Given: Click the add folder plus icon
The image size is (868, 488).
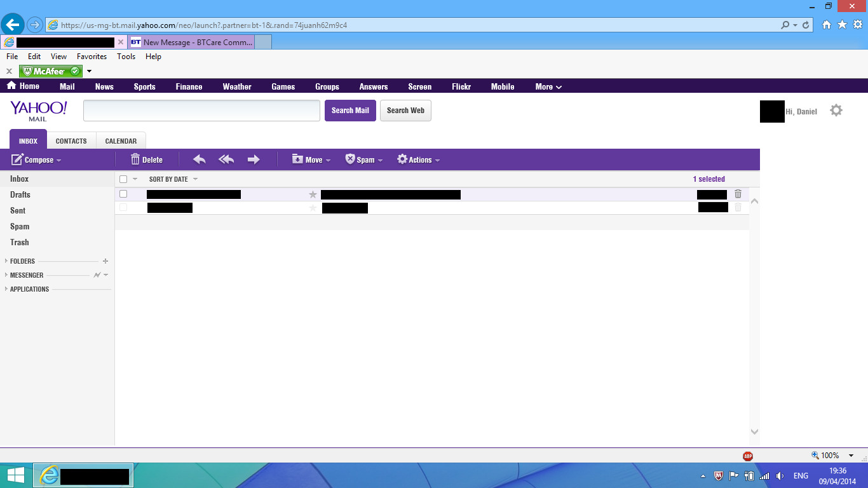Looking at the screenshot, I should (105, 261).
